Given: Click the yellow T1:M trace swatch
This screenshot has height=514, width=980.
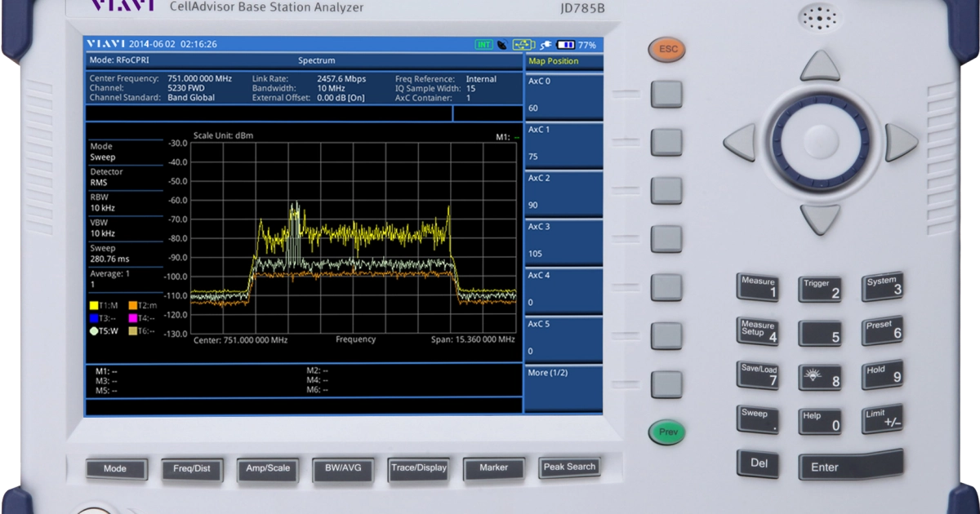Looking at the screenshot, I should click(x=95, y=305).
